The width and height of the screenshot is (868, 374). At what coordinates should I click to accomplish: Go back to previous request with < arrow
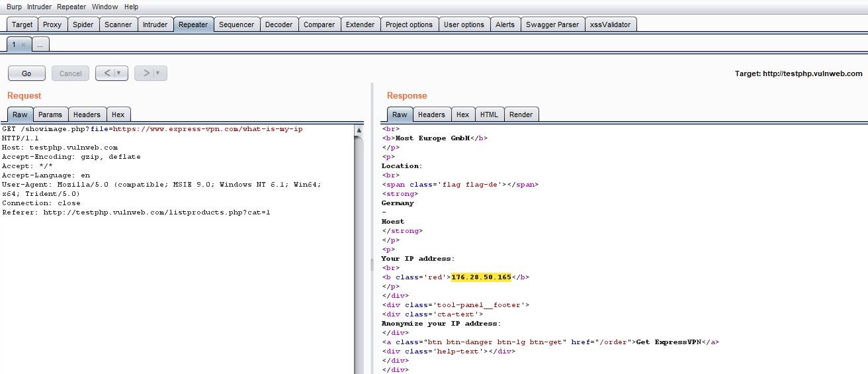pos(107,73)
